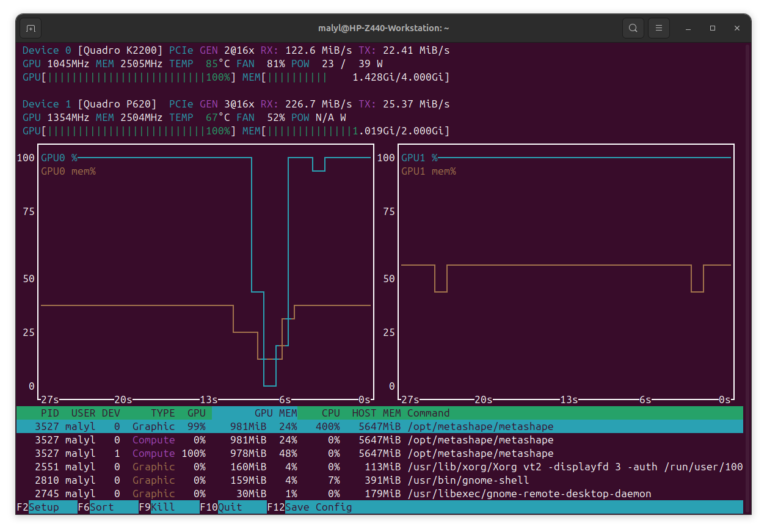The height and width of the screenshot is (532, 767).
Task: Click the 67°C temperature reading
Action: 218,117
